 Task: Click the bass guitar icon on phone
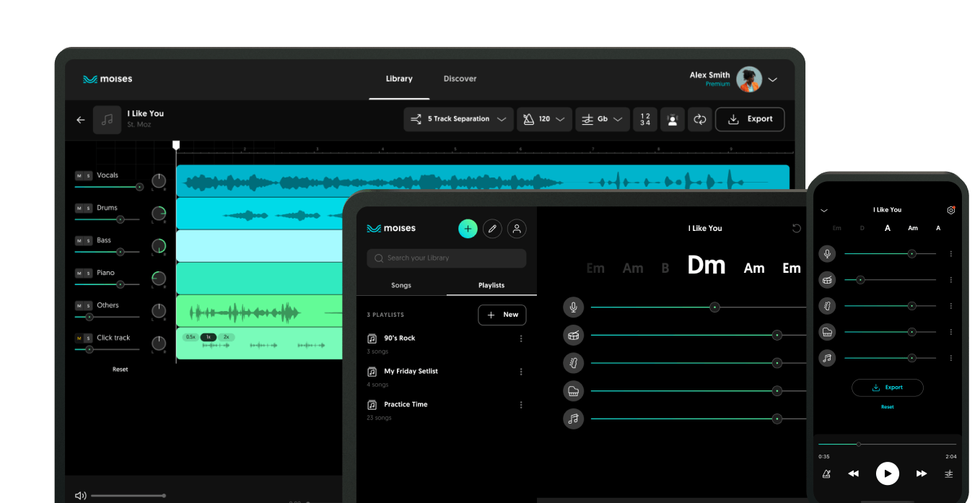pos(827,305)
